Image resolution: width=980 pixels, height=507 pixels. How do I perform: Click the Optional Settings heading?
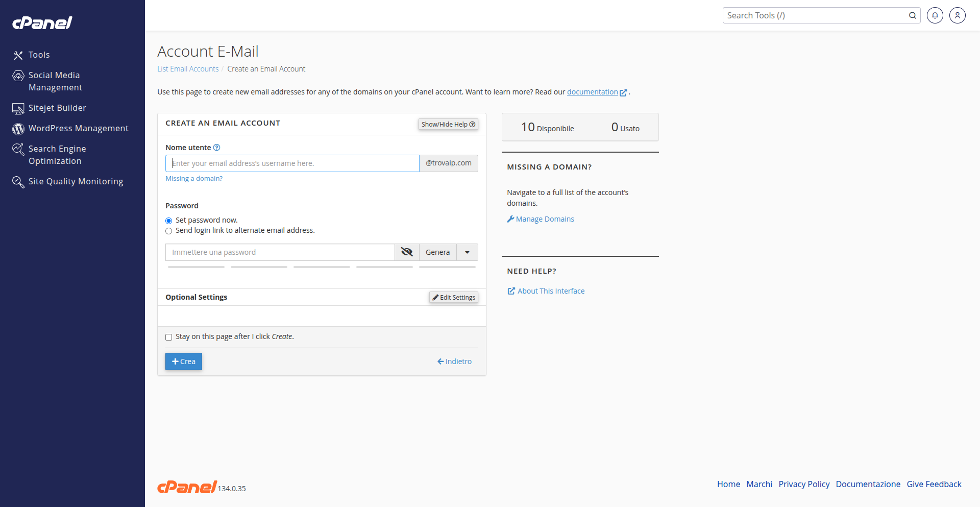click(197, 297)
